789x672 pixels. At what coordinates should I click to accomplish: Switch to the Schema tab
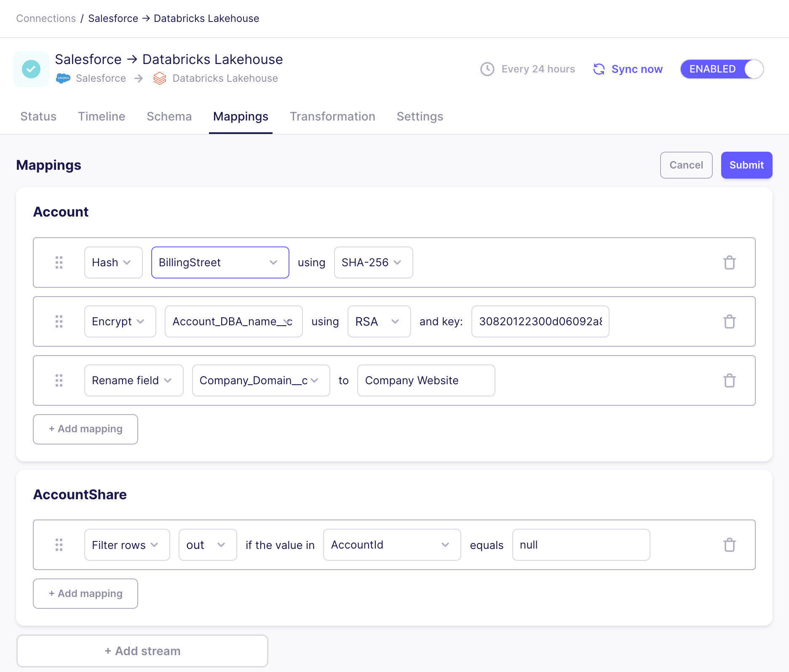(169, 116)
